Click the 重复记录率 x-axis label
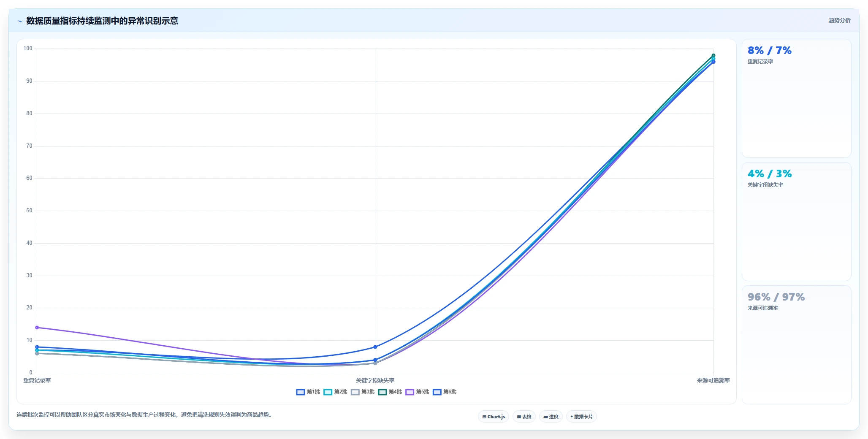The width and height of the screenshot is (868, 439). pos(37,380)
